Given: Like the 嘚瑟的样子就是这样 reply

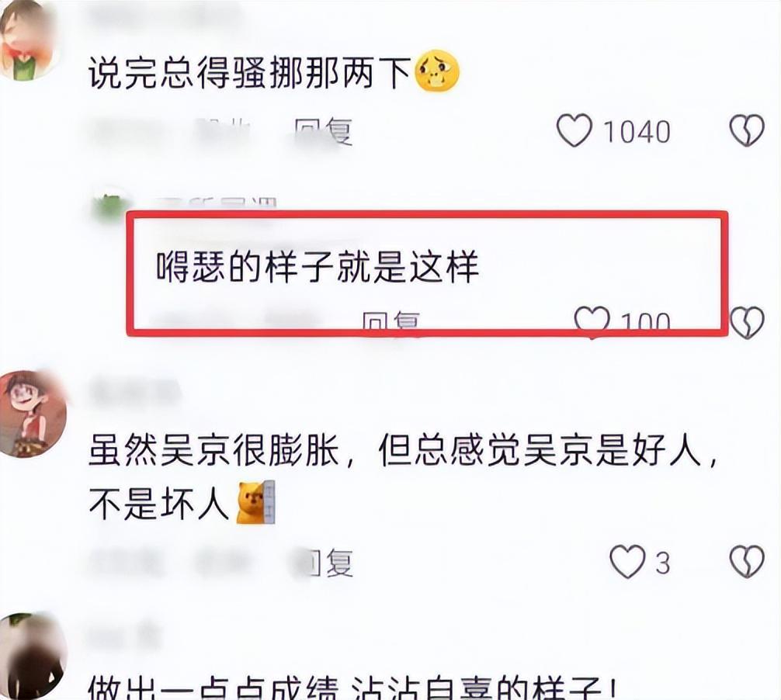Looking at the screenshot, I should point(592,320).
